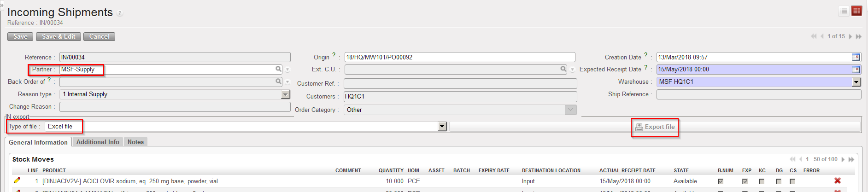This screenshot has width=868, height=192.
Task: Go to previous record arrow
Action: pyautogui.click(x=822, y=36)
